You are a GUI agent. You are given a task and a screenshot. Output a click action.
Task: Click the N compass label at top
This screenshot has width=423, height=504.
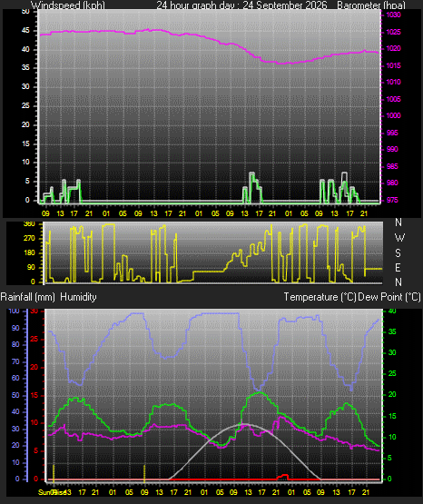(398, 222)
